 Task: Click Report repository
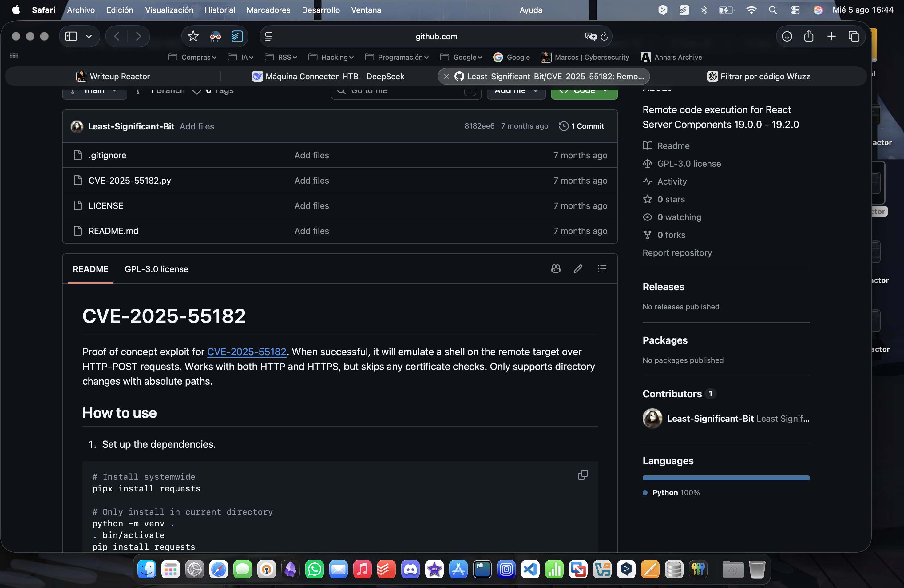(x=677, y=252)
